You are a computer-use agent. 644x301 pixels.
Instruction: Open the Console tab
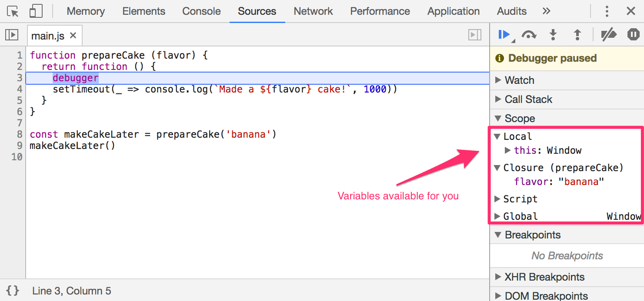tap(201, 11)
